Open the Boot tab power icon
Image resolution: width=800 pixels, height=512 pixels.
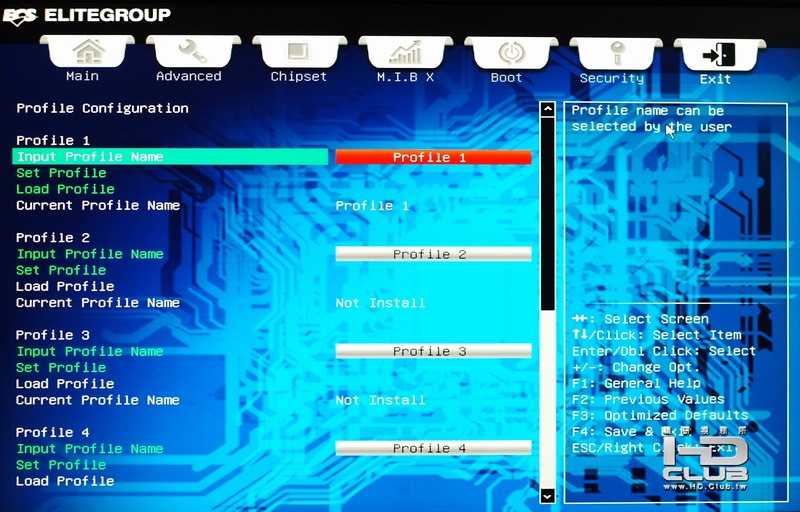(x=511, y=53)
